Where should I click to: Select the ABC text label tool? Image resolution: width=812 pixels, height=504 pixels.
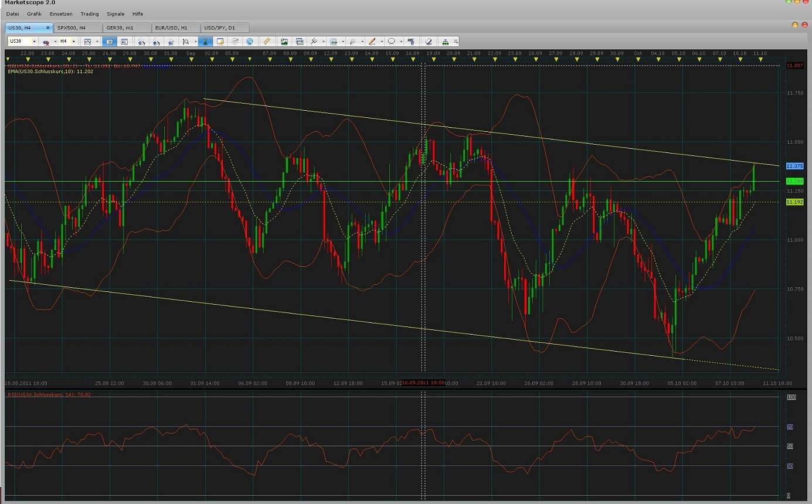pos(412,42)
